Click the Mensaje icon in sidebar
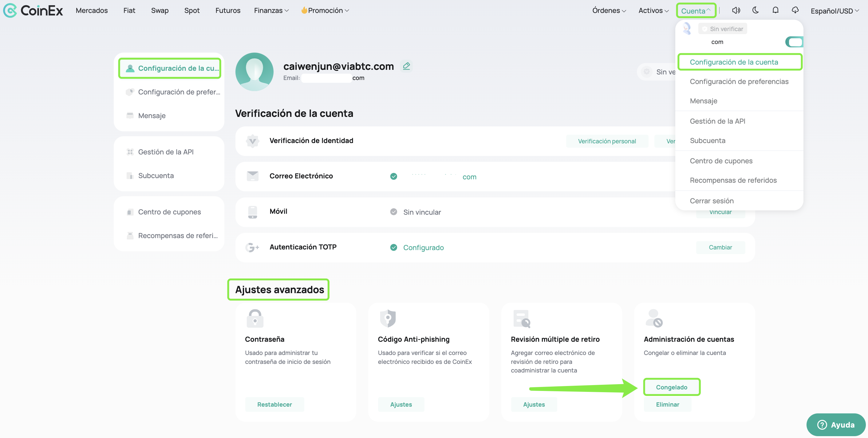The height and width of the screenshot is (438, 868). 130,116
